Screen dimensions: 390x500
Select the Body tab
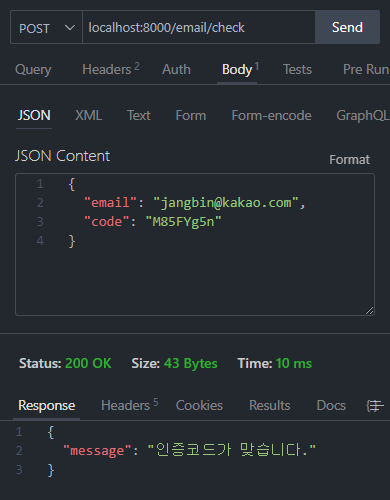240,69
